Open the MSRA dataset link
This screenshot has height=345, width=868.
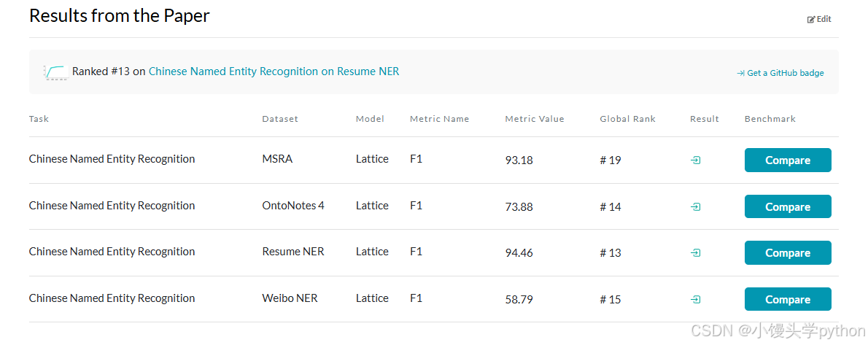pos(277,159)
